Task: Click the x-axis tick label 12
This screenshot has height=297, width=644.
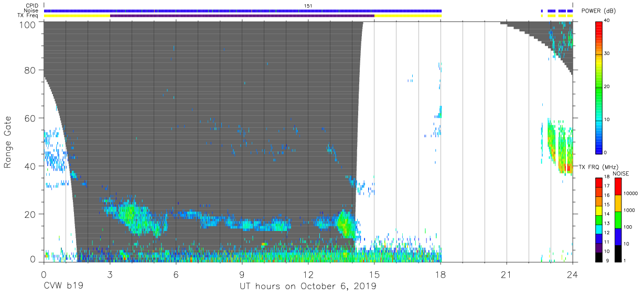Action: pos(308,274)
